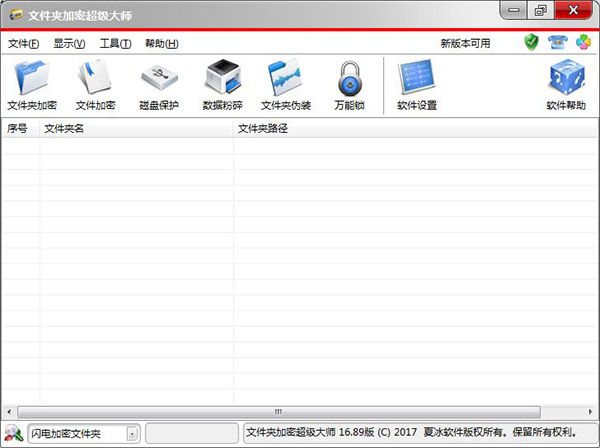Click the scrollbar left arrow
Viewport: 600px width, 448px height.
point(9,412)
